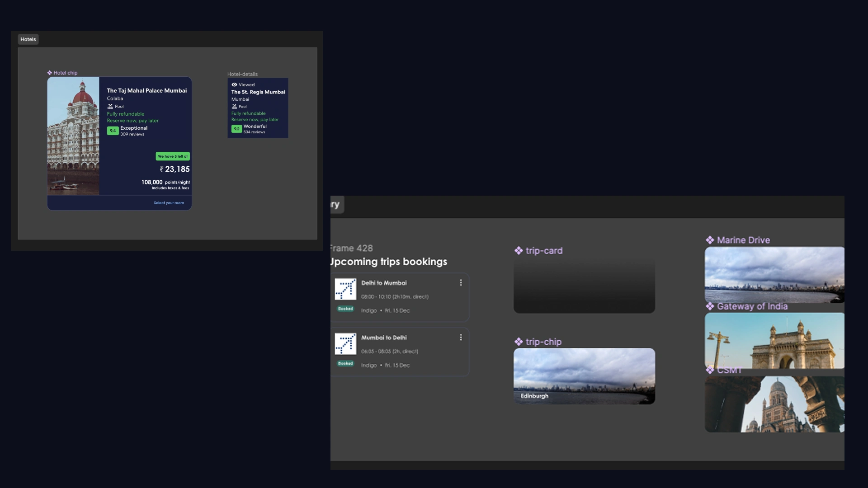Click the Booked badge under Delhi to Mumbai
Screen dimensions: 868x488
click(x=345, y=309)
